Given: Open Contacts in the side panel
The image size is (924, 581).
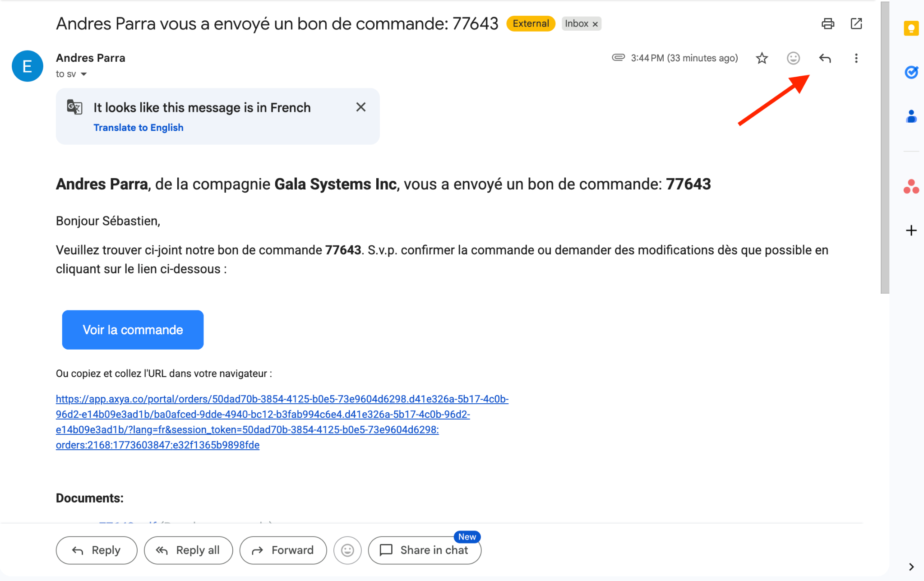Looking at the screenshot, I should pos(911,116).
